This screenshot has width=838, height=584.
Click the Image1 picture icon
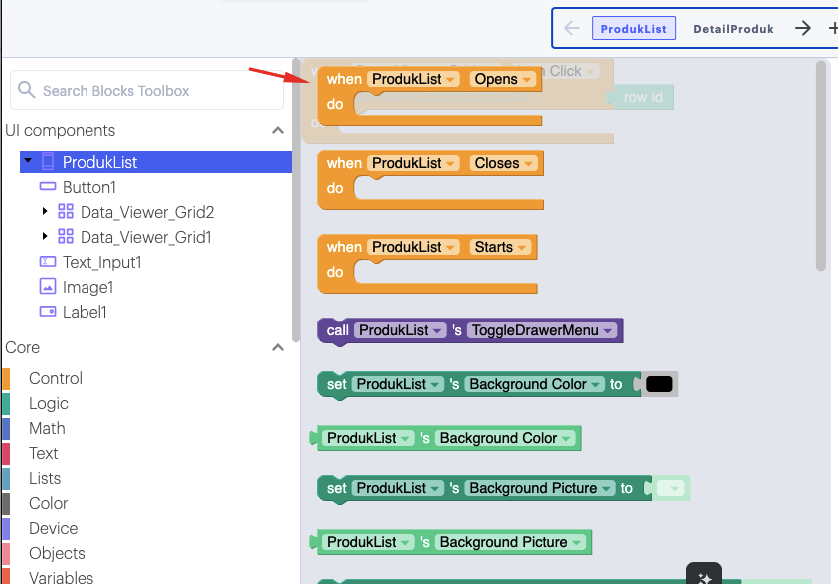[x=48, y=287]
